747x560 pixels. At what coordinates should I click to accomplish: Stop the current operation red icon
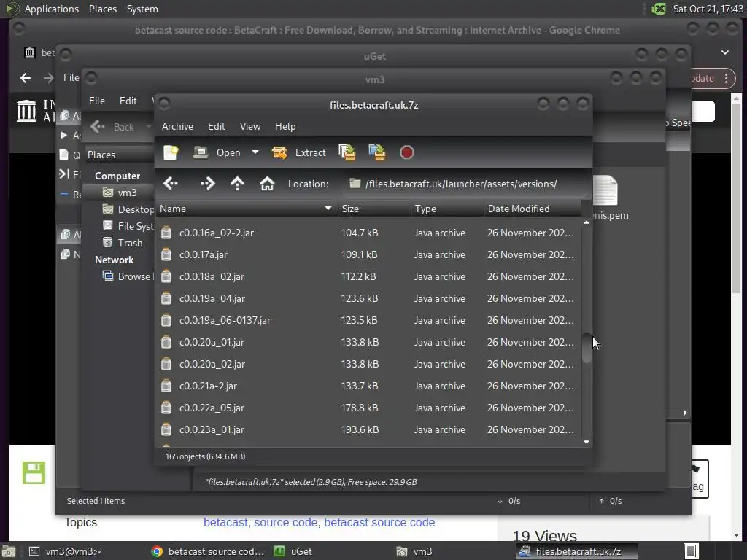click(406, 152)
